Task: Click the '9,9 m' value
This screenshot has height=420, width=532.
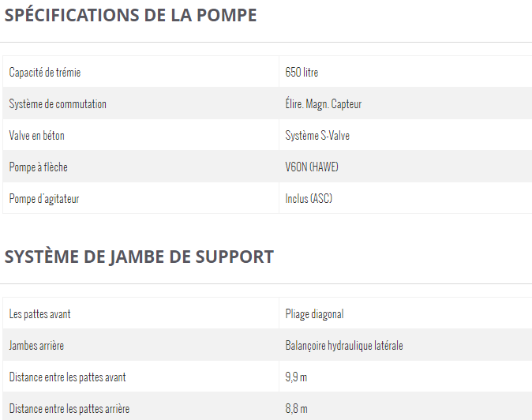Action: click(x=296, y=377)
